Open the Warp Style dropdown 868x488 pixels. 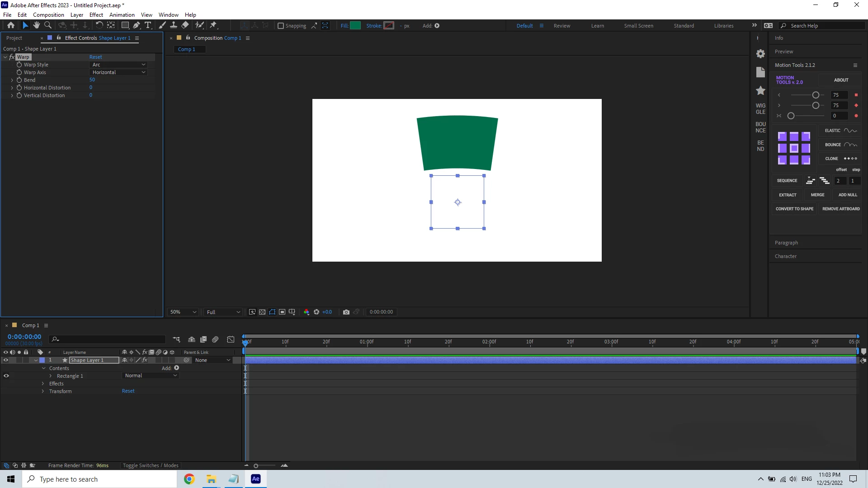click(x=118, y=65)
